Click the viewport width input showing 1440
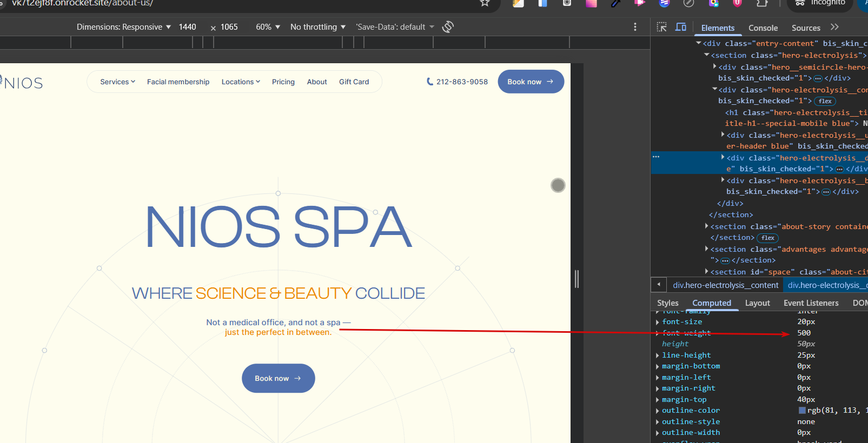This screenshot has width=868, height=443. (188, 27)
